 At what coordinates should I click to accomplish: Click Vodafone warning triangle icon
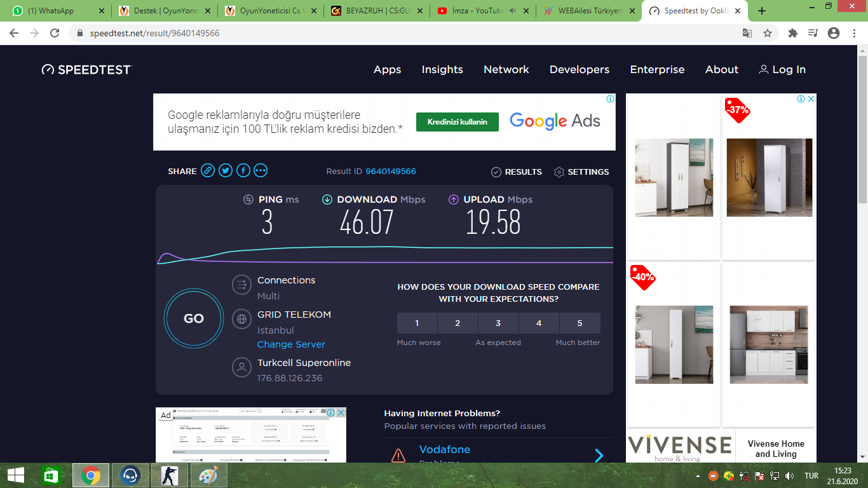[398, 455]
